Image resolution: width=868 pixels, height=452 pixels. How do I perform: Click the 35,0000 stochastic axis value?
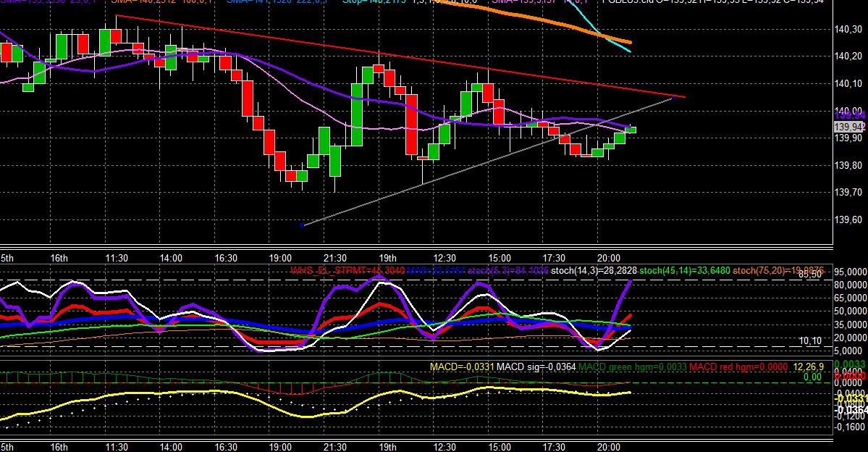point(851,325)
